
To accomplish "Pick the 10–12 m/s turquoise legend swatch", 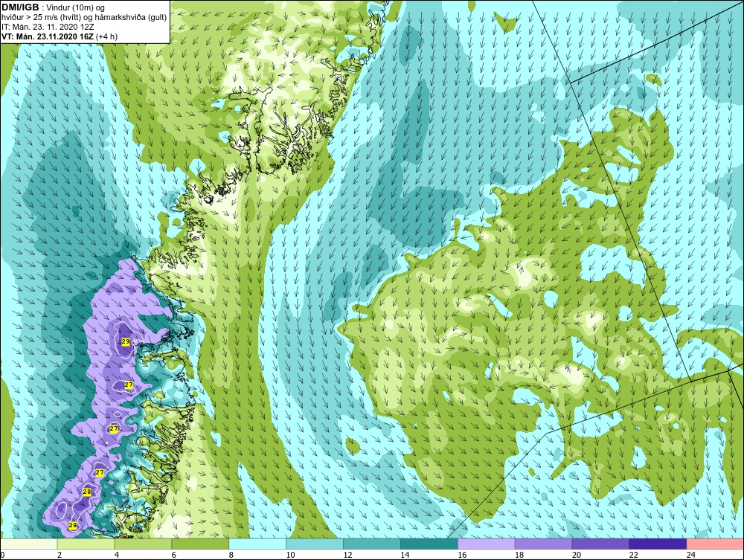I will (x=315, y=544).
